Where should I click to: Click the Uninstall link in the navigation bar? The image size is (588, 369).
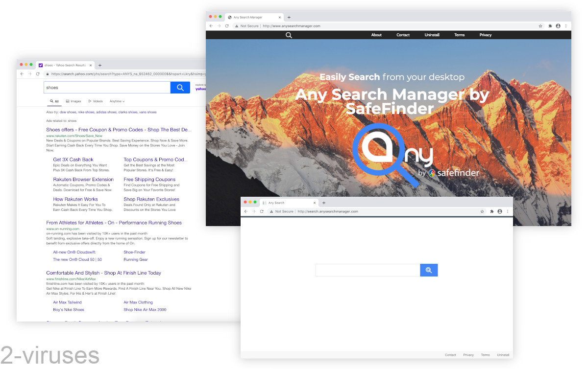pos(432,35)
